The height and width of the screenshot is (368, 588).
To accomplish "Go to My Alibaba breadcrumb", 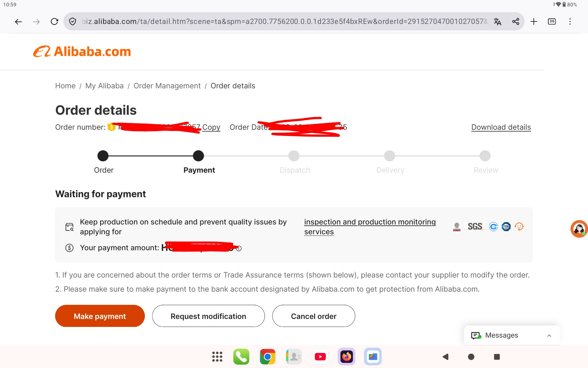I will [x=104, y=86].
